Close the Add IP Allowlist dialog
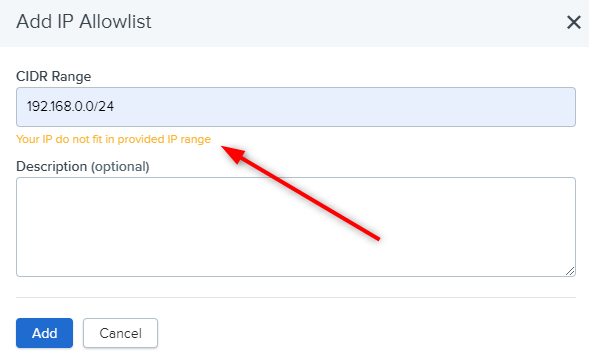The height and width of the screenshot is (363, 589). (574, 22)
